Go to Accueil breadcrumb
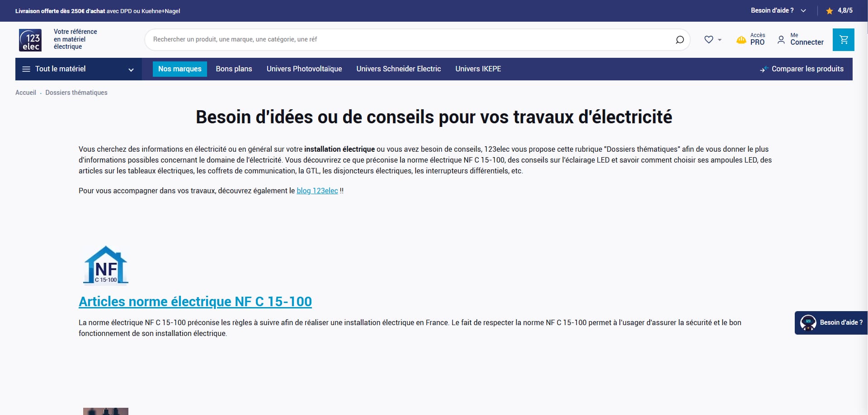Viewport: 868px width, 415px height. [x=26, y=93]
